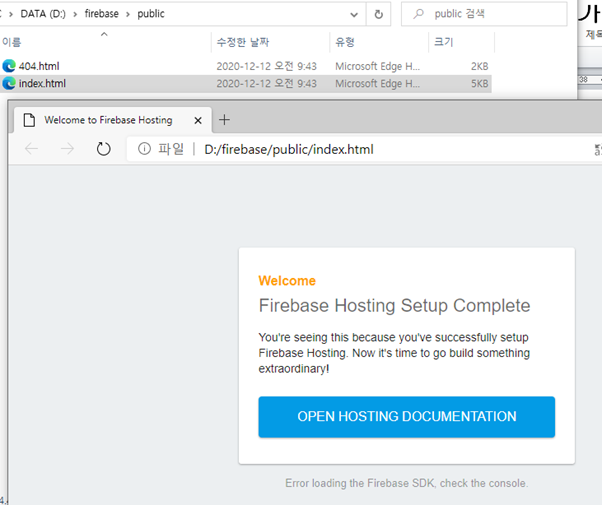Click the 5KB size of index.html
This screenshot has height=505, width=602.
[x=480, y=84]
